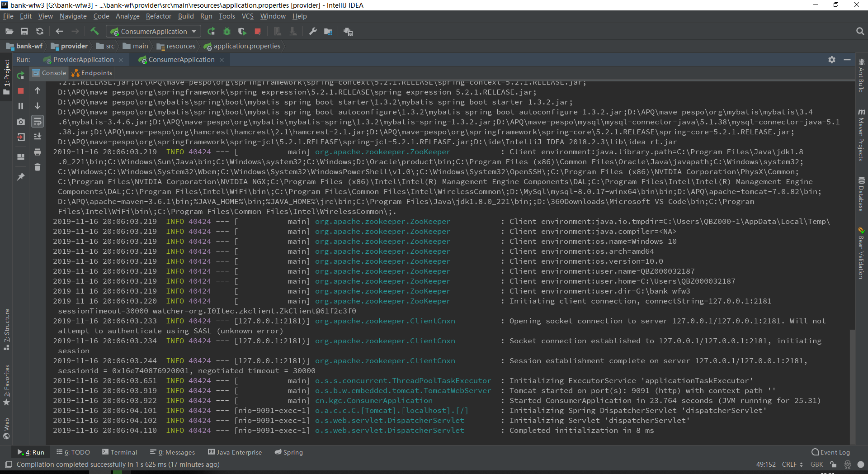868x474 pixels.
Task: Change CRLF line separator in status bar
Action: 792,465
